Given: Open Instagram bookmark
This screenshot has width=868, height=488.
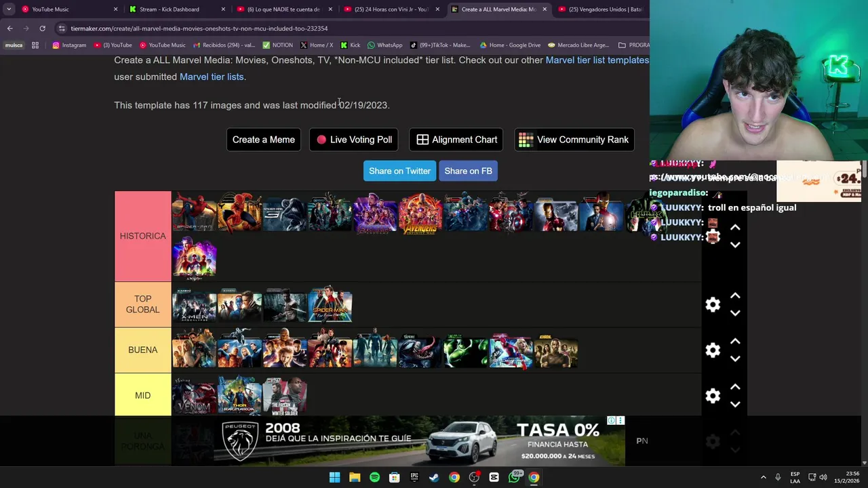Looking at the screenshot, I should click(69, 45).
